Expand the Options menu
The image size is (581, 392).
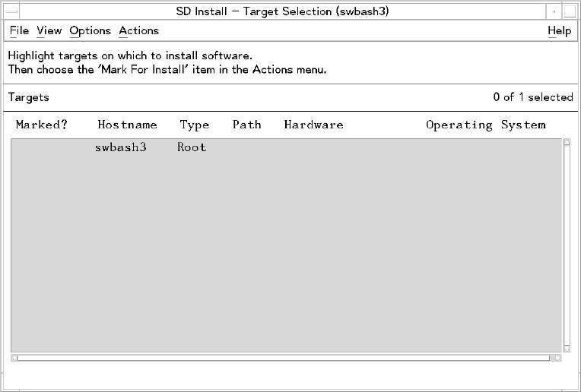(x=90, y=31)
